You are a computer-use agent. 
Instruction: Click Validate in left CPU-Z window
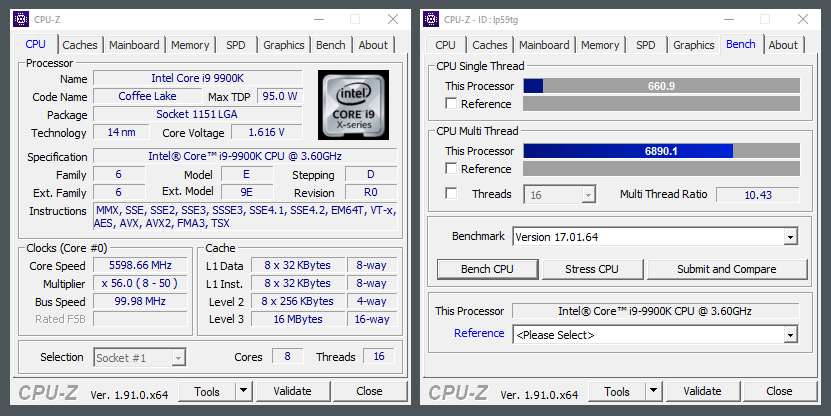pyautogui.click(x=292, y=391)
